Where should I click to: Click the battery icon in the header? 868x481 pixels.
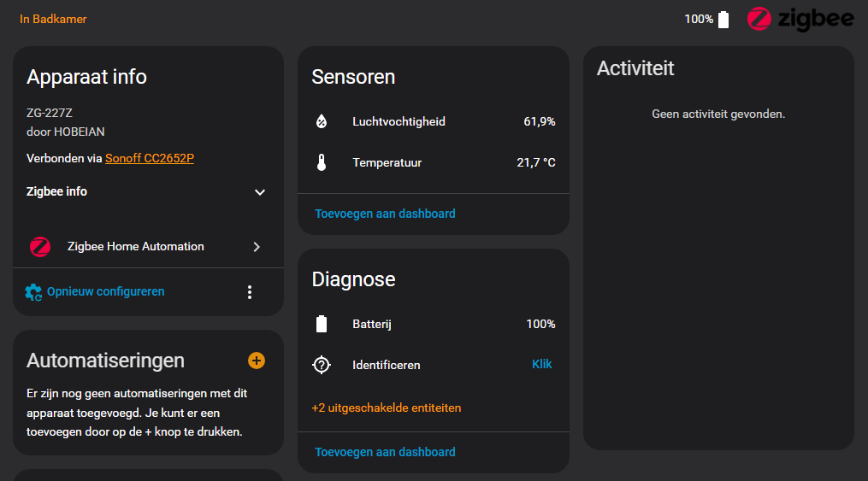tap(723, 19)
